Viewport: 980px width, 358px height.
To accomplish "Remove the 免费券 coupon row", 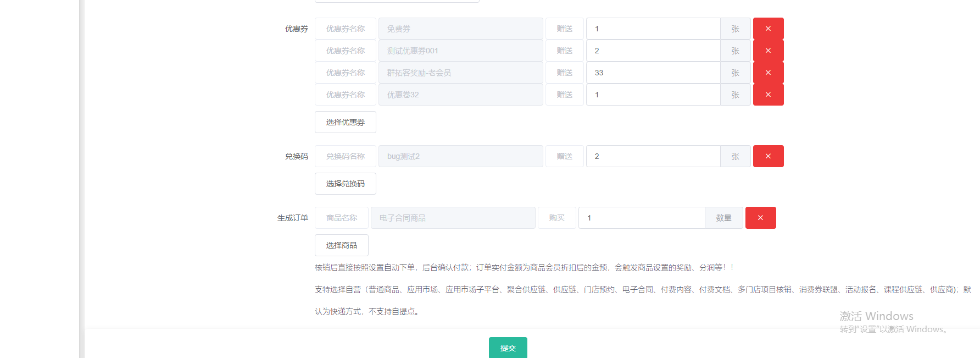I will (x=768, y=29).
